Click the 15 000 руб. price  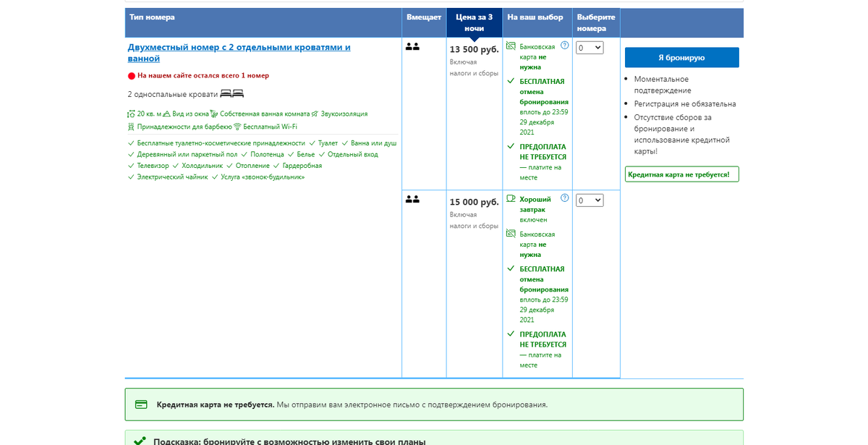point(475,202)
